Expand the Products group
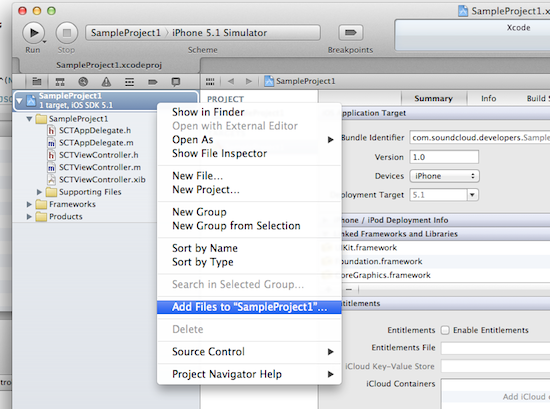Image resolution: width=550 pixels, height=409 pixels. (29, 216)
